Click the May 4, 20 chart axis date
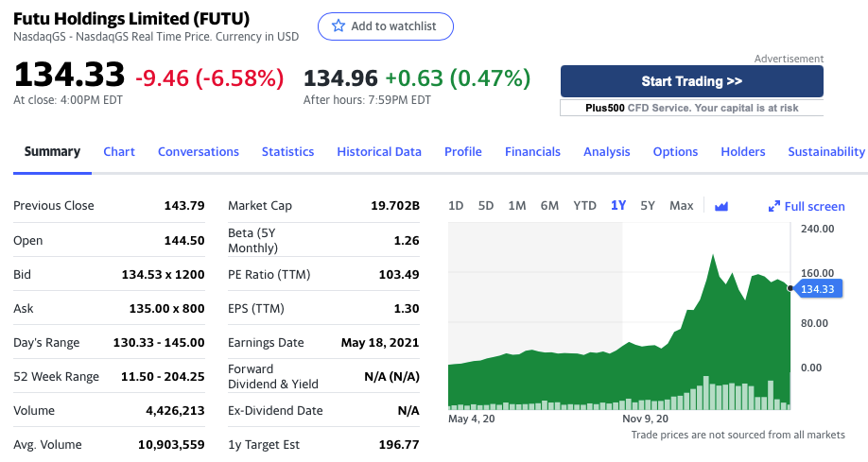 pos(471,419)
